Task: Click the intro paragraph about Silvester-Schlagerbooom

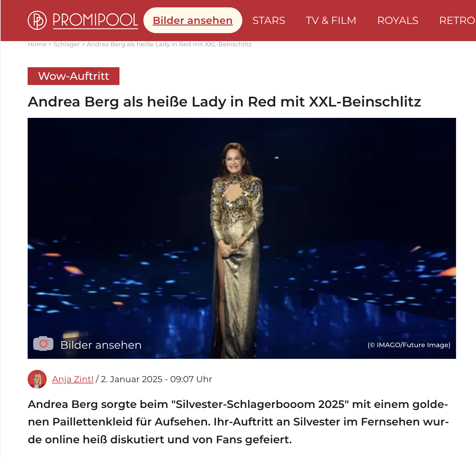Action: pos(238,422)
